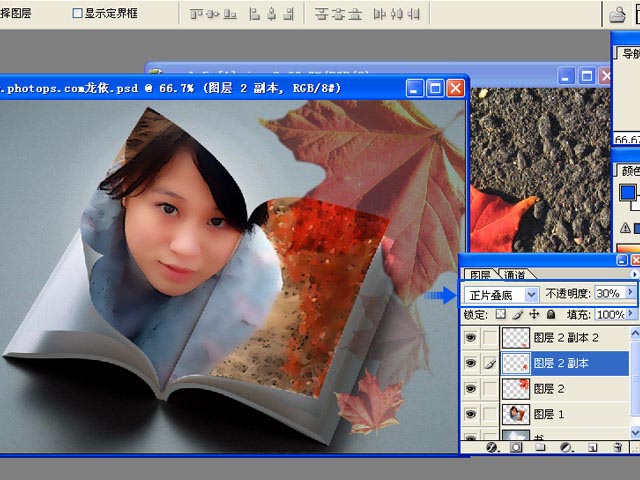Click the create new layer icon
640x480 pixels.
592,448
